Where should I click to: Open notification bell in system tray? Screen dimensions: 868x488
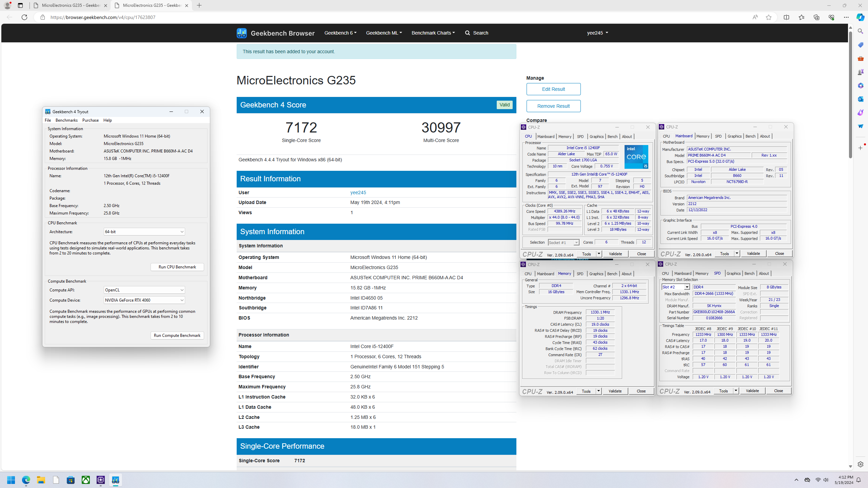[859, 480]
